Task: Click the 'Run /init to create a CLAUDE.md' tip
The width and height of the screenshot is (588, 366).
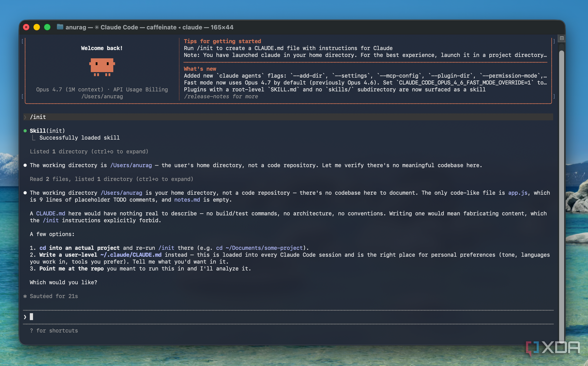Action: (x=288, y=48)
